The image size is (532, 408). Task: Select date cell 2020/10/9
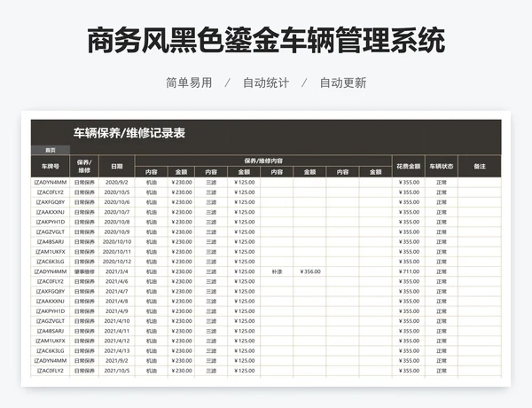coord(117,231)
